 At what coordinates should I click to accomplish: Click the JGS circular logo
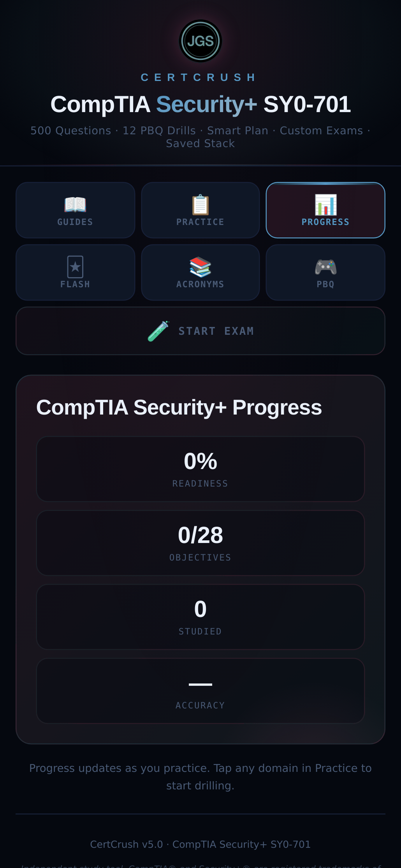tap(200, 40)
